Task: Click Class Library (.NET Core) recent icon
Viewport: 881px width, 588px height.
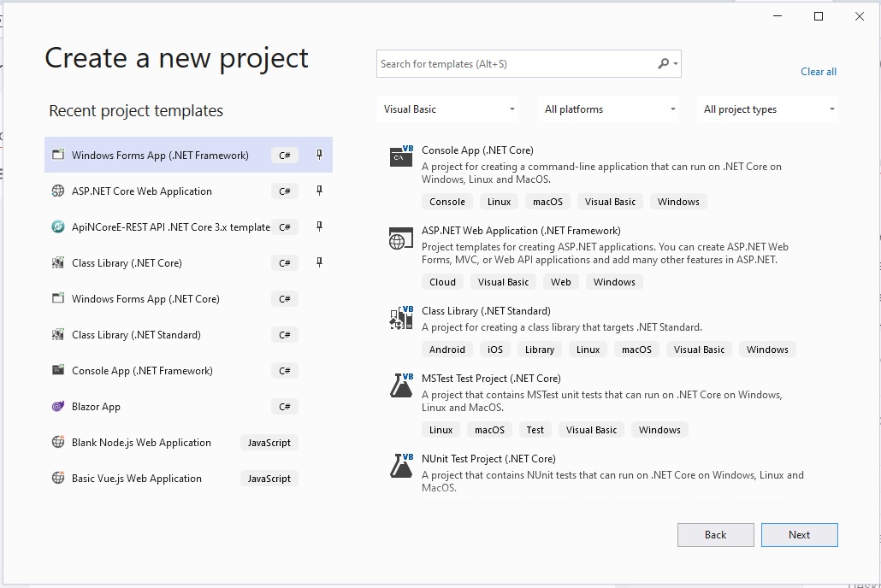Action: tap(58, 262)
